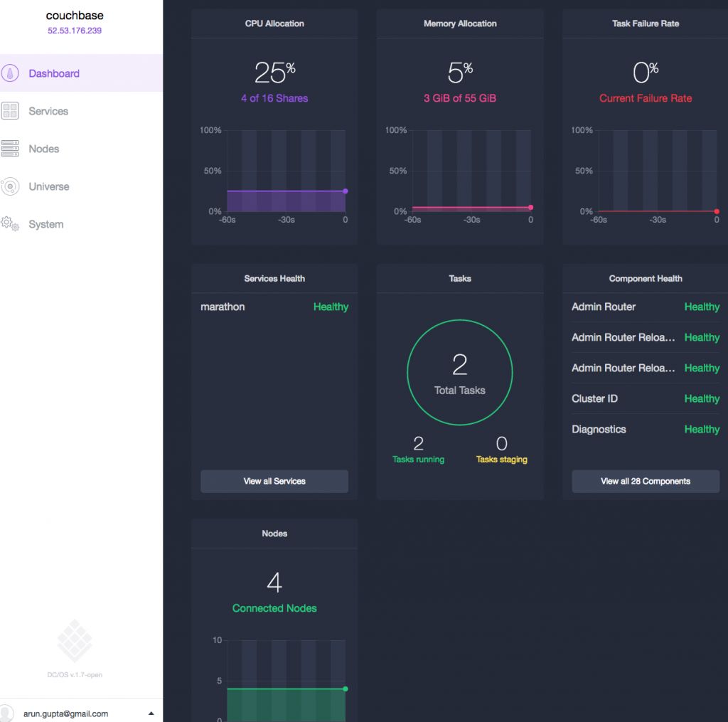This screenshot has height=722, width=728.
Task: Click the Current Failure Rate label
Action: click(646, 98)
